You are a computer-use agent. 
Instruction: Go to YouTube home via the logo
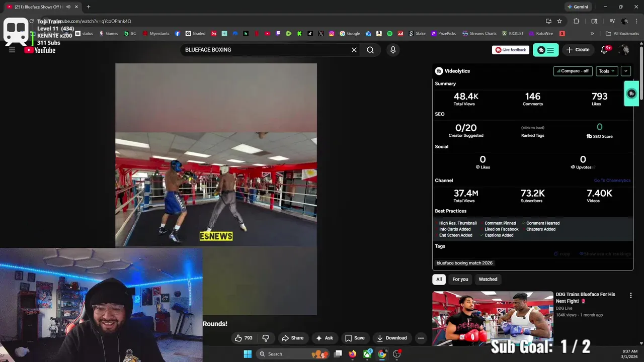pos(40,50)
